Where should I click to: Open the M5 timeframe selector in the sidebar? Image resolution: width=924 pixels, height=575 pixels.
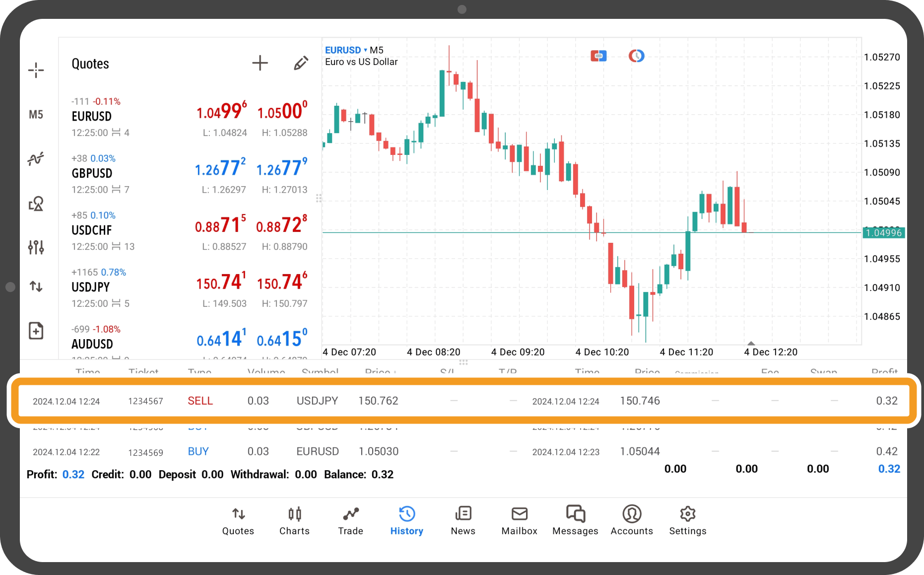36,114
